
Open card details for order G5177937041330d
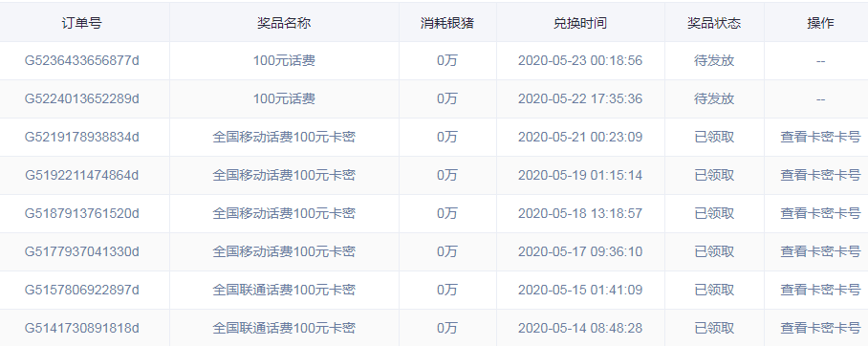click(x=820, y=251)
